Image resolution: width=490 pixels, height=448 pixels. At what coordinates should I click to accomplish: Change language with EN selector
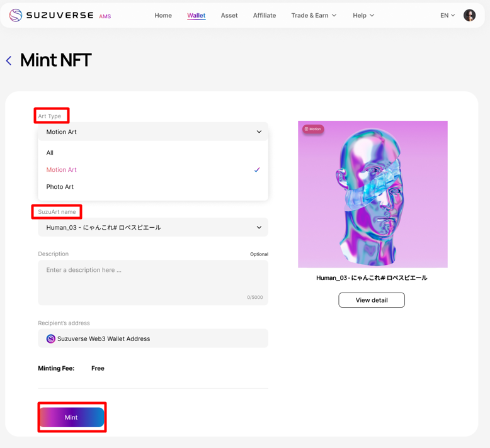coord(447,15)
